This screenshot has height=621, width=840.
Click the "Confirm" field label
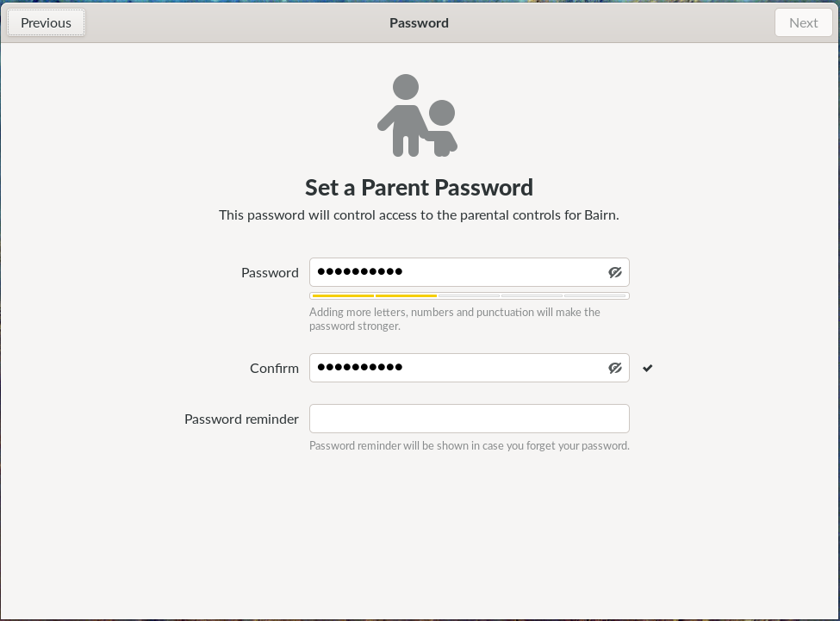[x=274, y=369]
